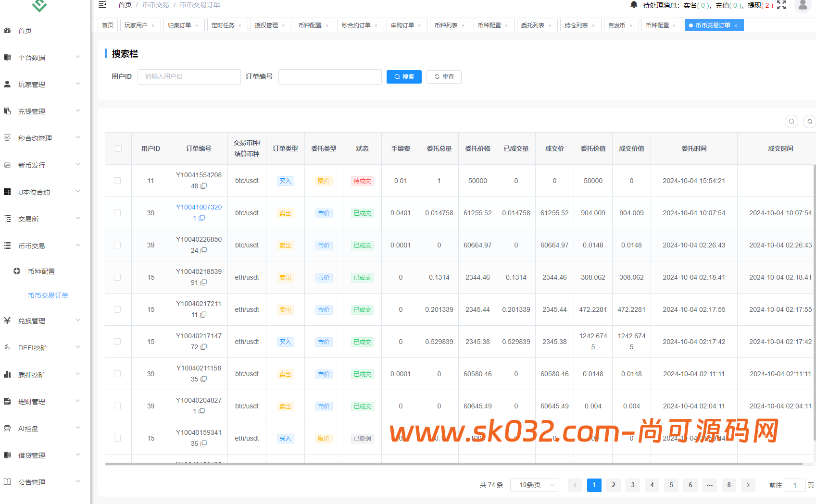Copy order number Y10041007320 1

pos(202,218)
